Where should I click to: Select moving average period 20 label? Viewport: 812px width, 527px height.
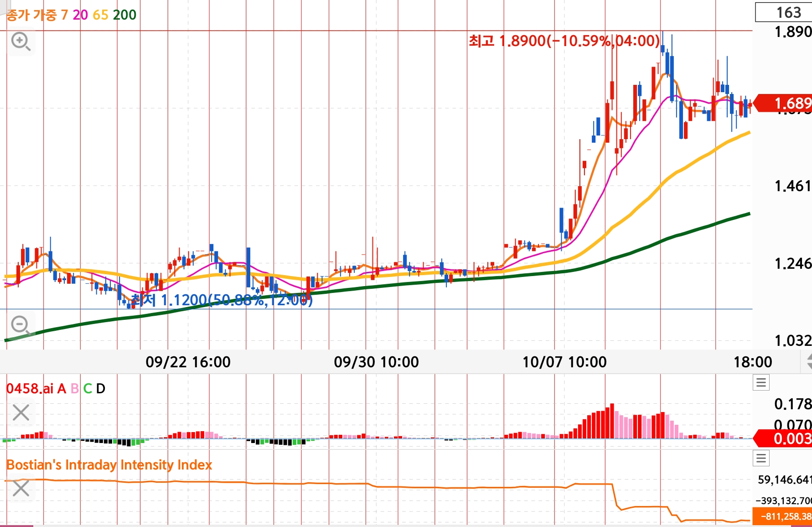[80, 15]
